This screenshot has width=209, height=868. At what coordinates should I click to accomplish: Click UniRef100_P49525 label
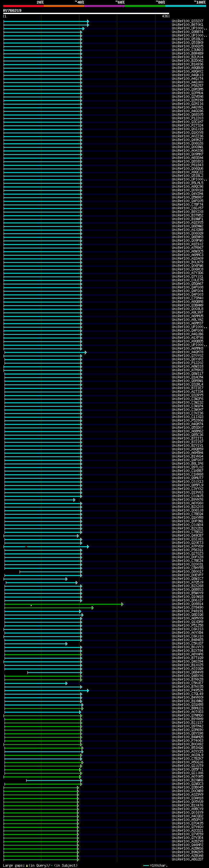[187, 690]
